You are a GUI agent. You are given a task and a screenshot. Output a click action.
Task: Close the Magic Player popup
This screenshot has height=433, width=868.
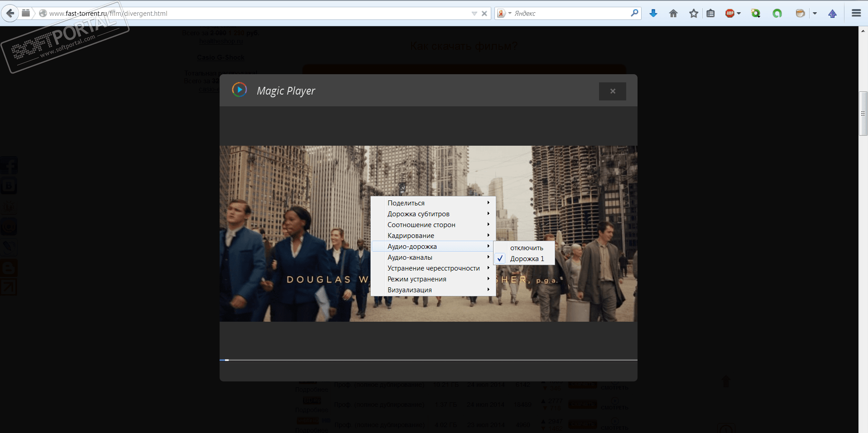613,91
